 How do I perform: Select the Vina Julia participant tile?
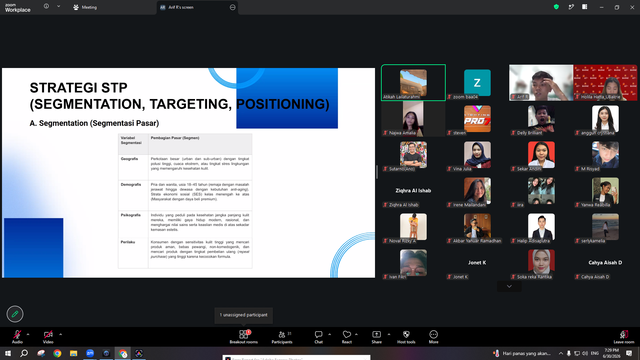(477, 154)
